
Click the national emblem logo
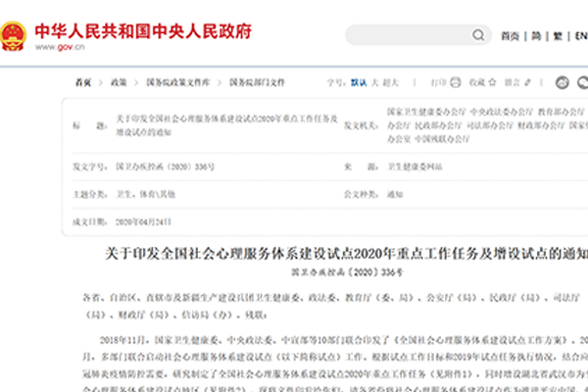point(16,35)
